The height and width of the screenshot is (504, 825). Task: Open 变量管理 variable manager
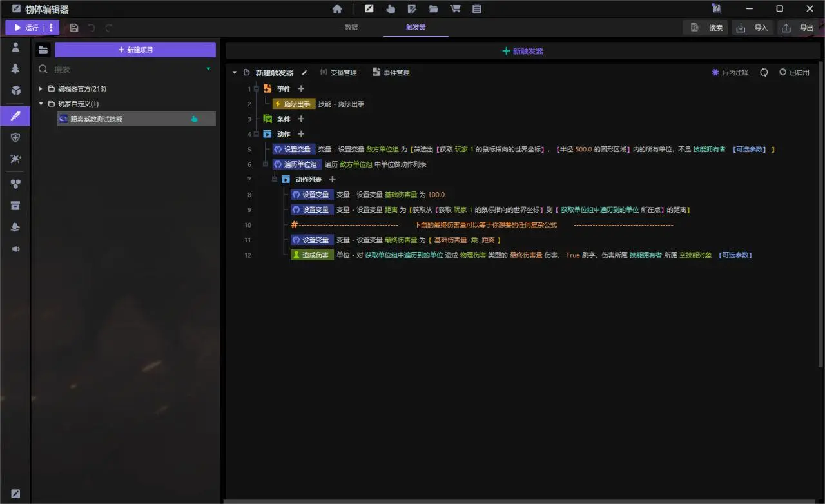click(x=338, y=73)
